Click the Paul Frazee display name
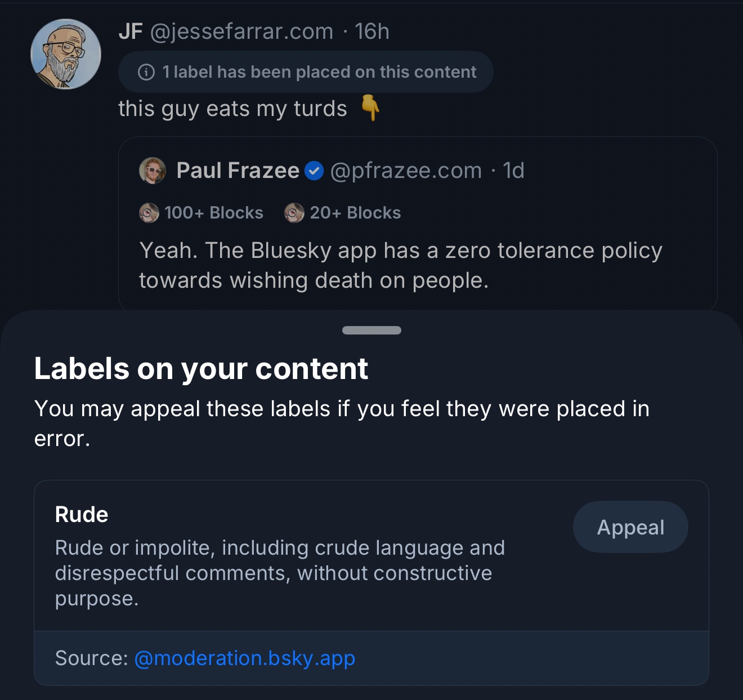743x700 pixels. tap(238, 171)
